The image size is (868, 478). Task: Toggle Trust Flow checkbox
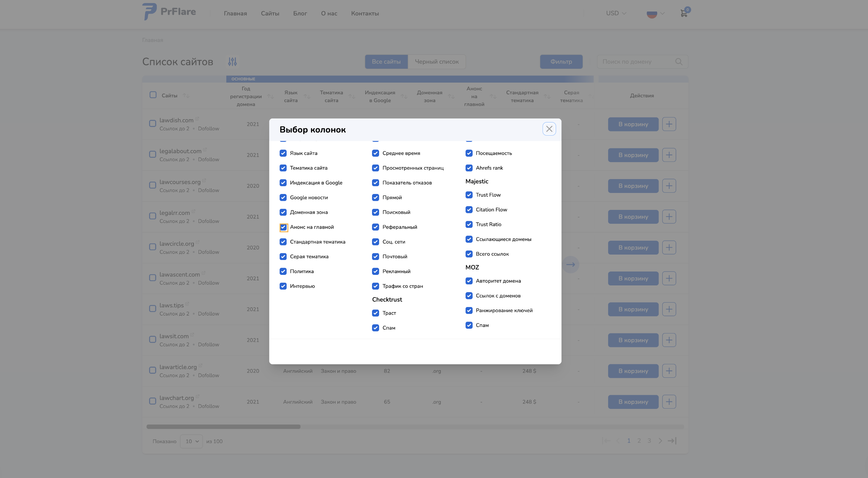[469, 195]
